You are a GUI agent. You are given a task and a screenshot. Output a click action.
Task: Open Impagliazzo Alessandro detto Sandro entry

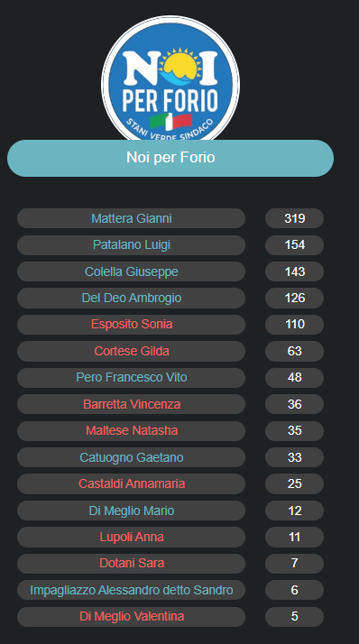(131, 590)
